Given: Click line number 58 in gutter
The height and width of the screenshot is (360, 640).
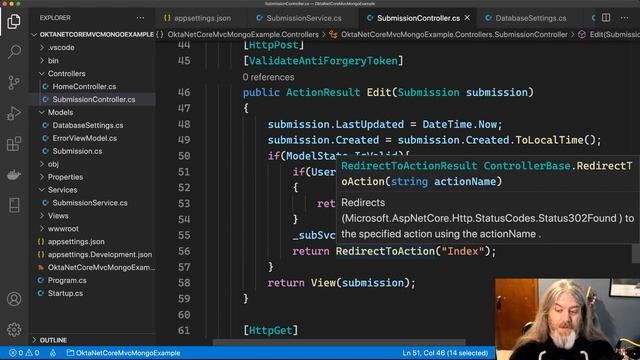Looking at the screenshot, I should coord(184,283).
